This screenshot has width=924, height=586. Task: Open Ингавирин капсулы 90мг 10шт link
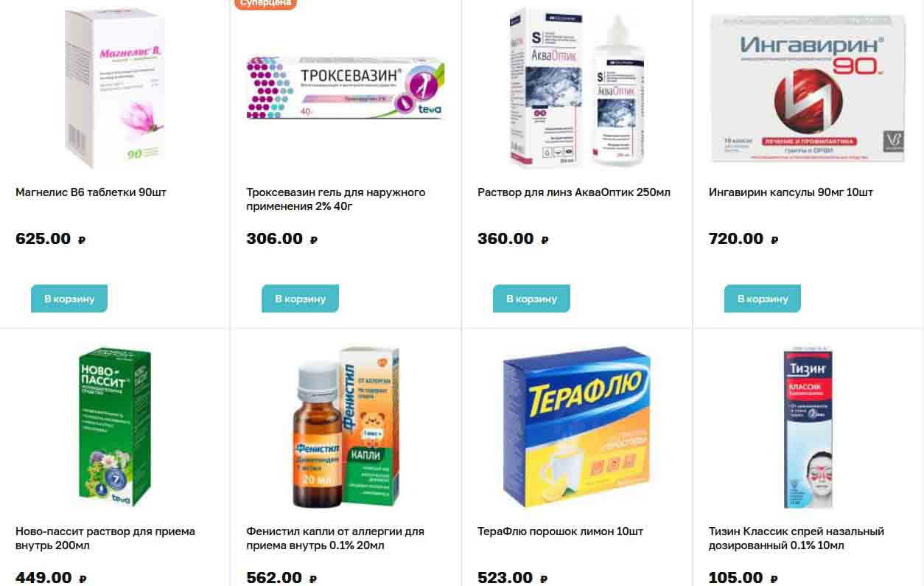[791, 192]
